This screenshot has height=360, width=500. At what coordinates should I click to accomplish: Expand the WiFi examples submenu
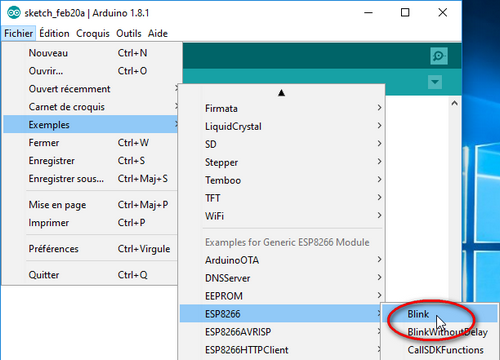click(282, 216)
